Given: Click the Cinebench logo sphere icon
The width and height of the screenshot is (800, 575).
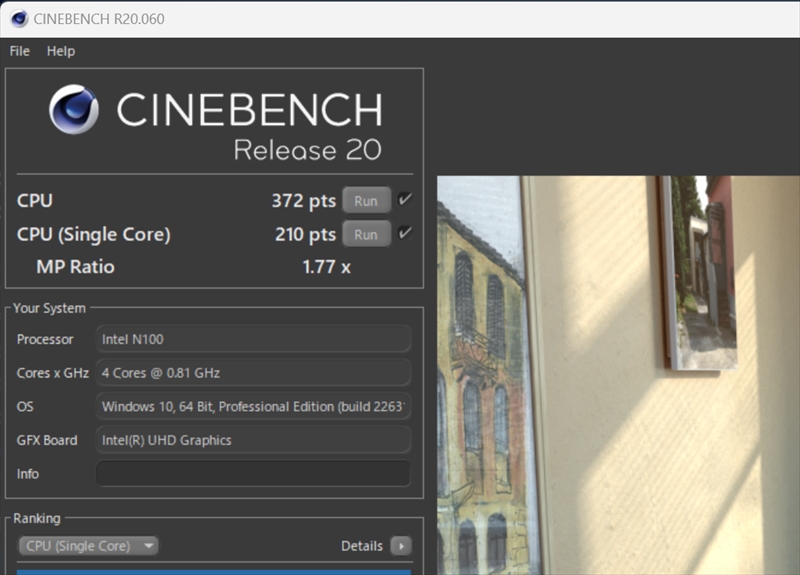Looking at the screenshot, I should coord(73,109).
